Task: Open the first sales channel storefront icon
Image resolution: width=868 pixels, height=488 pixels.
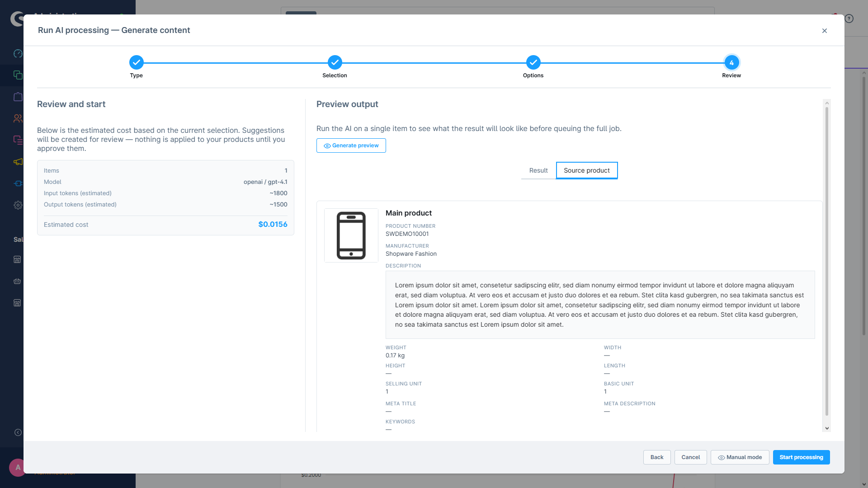Action: point(17,259)
